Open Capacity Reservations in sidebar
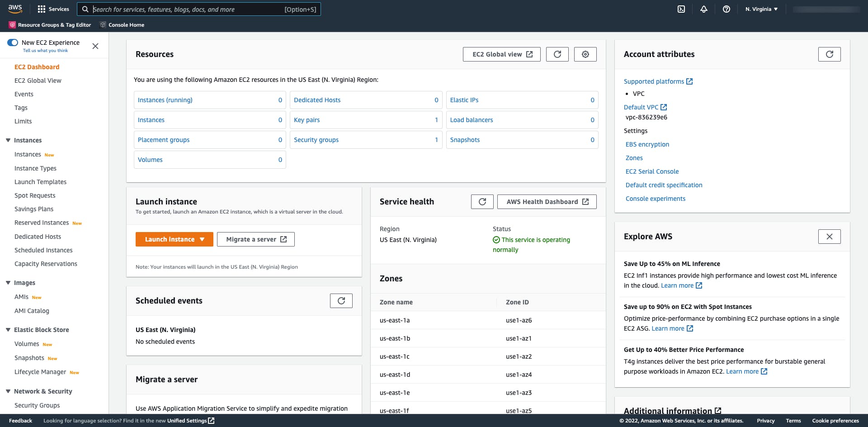The image size is (868, 427). [x=46, y=264]
